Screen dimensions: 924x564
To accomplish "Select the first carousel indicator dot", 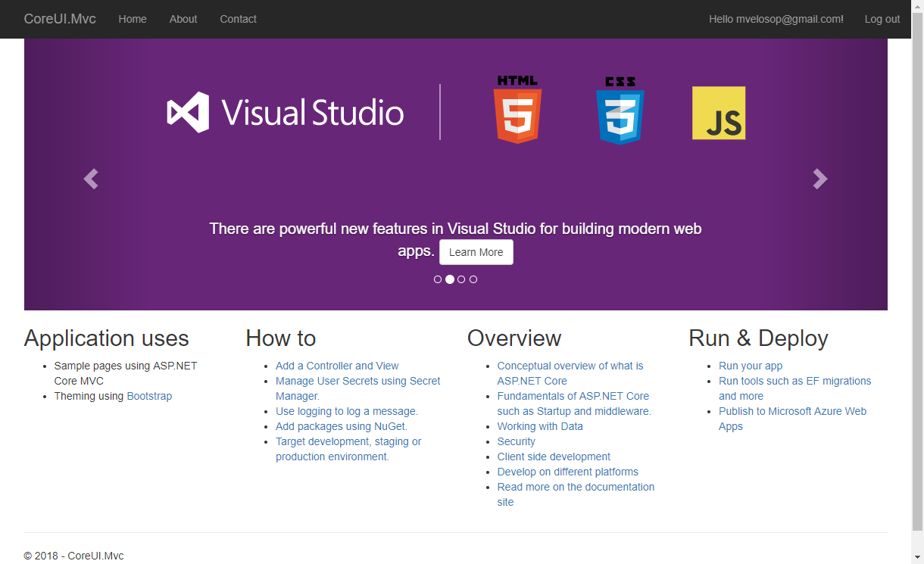I will [x=438, y=279].
